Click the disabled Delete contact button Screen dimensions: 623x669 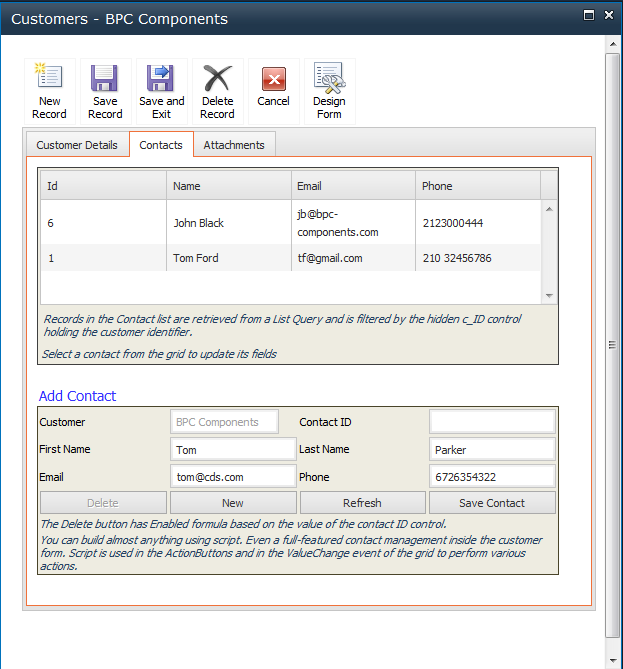pyautogui.click(x=103, y=503)
